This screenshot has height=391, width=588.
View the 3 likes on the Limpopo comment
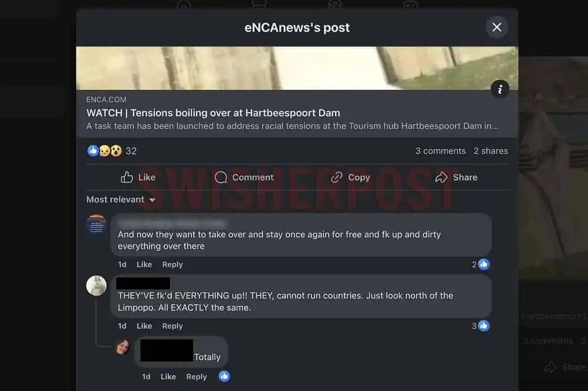click(x=480, y=326)
